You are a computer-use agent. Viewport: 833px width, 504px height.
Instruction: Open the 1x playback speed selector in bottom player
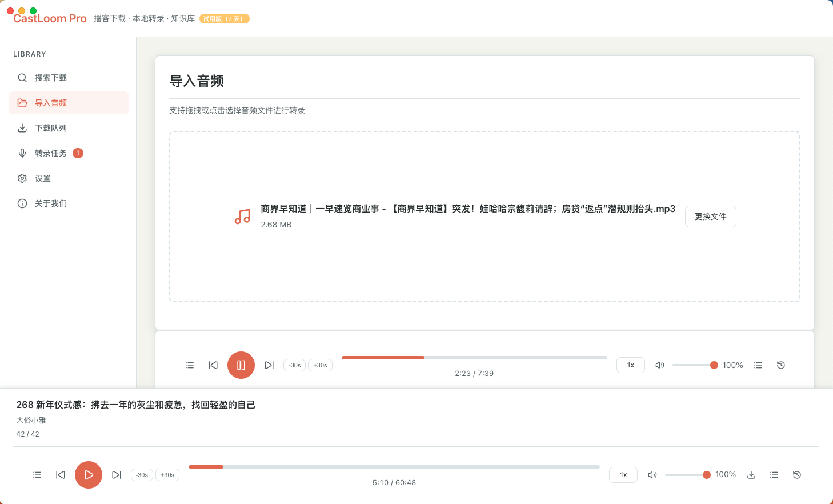[623, 474]
